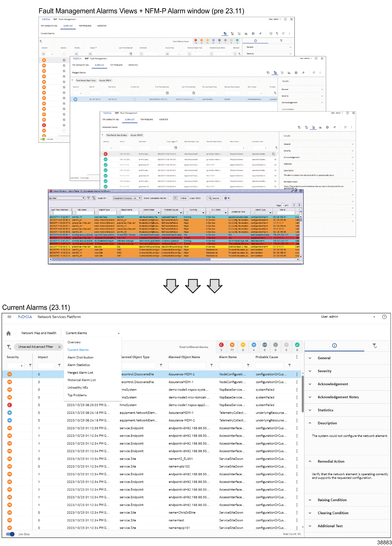The image size is (392, 546).
Task: Select Alarm Distribution from the dropdown menu
Action: pos(80,358)
